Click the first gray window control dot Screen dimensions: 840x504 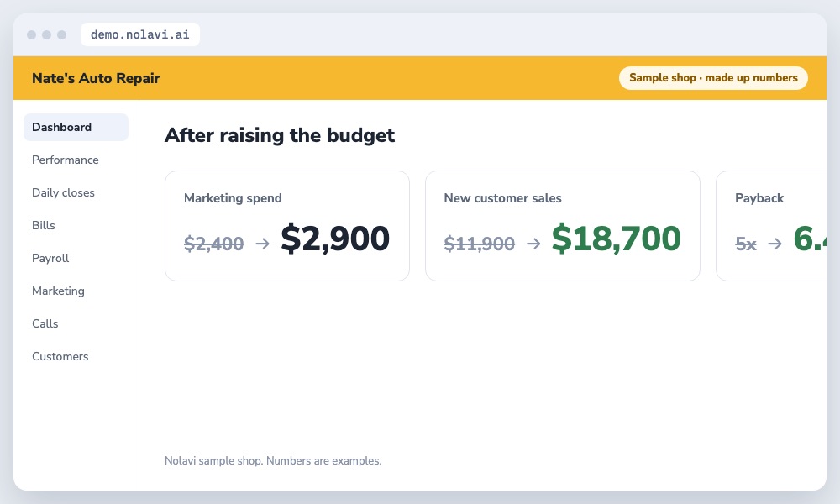[32, 34]
